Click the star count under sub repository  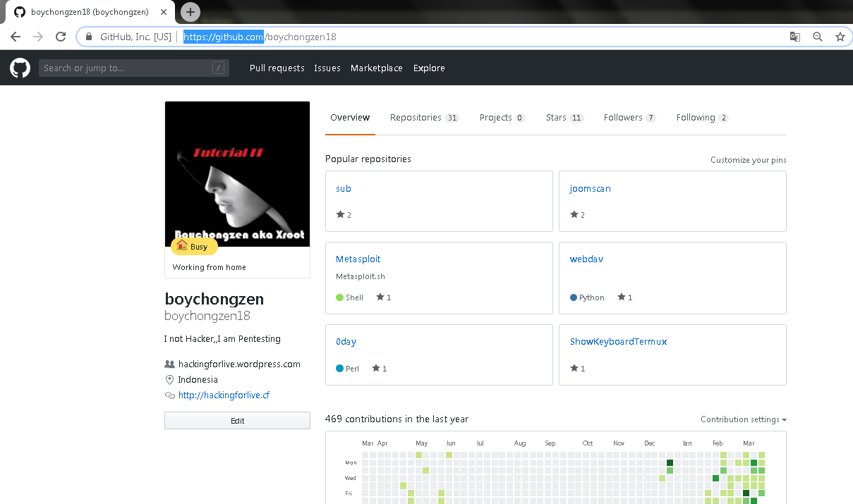coord(344,215)
